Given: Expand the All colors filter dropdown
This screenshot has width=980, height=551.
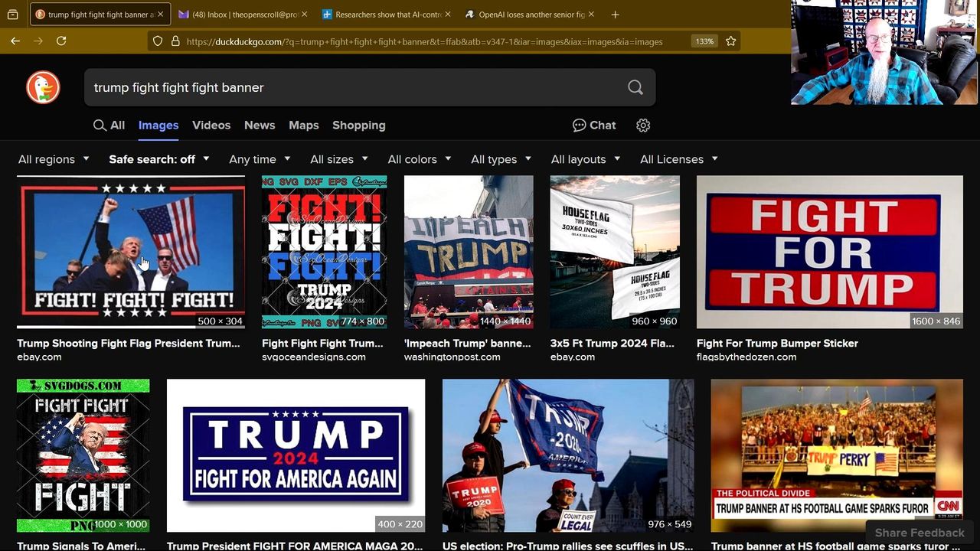Looking at the screenshot, I should (419, 159).
